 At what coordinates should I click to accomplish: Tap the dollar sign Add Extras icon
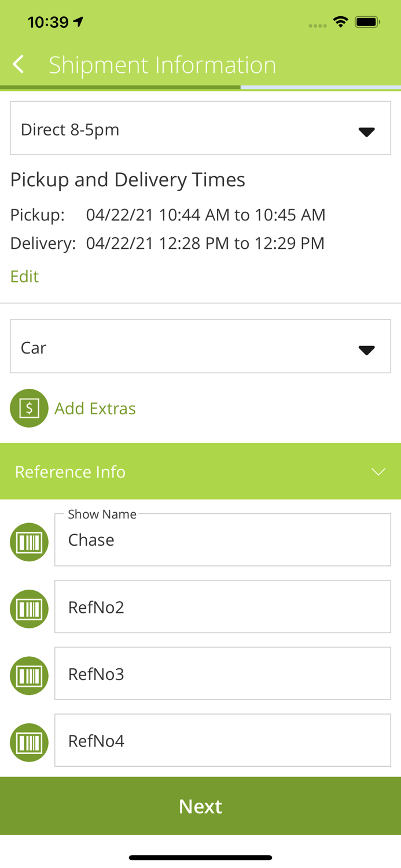28,408
